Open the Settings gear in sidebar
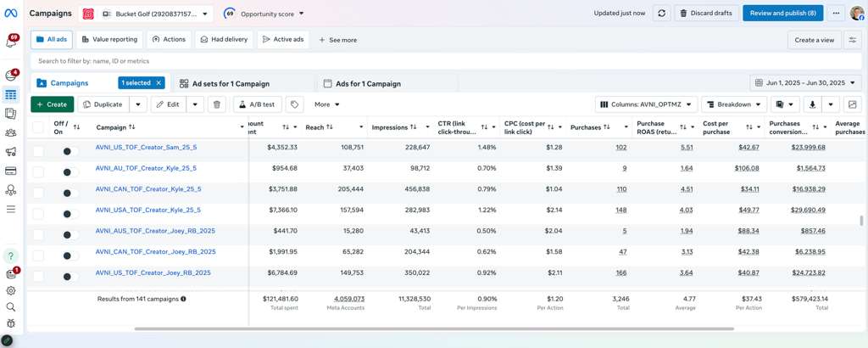 click(x=10, y=290)
